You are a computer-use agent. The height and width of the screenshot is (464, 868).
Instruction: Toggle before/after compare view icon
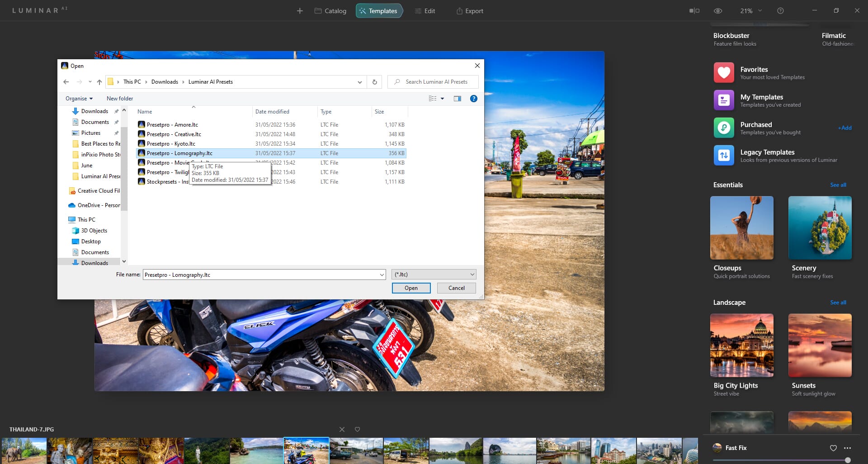click(694, 11)
